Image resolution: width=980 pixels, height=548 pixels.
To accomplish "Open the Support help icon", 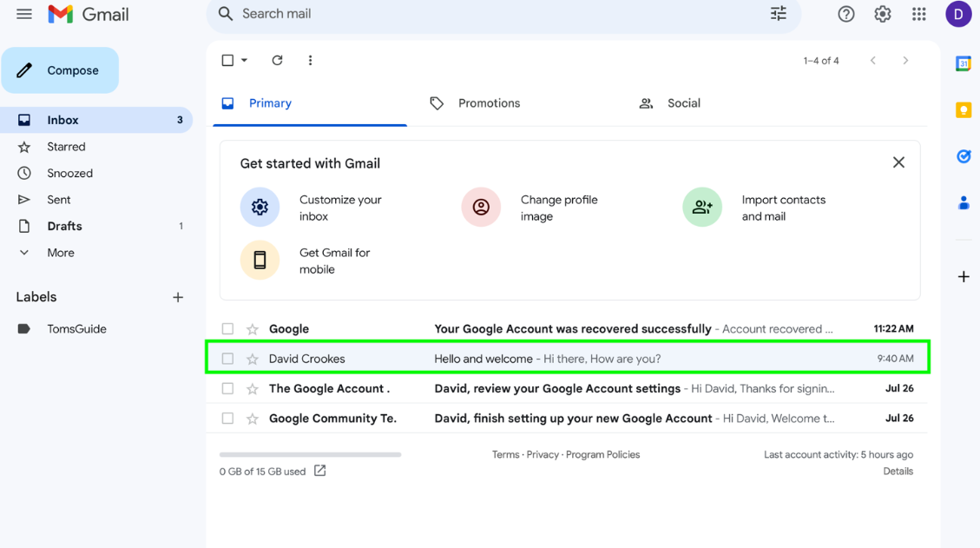I will pos(845,14).
